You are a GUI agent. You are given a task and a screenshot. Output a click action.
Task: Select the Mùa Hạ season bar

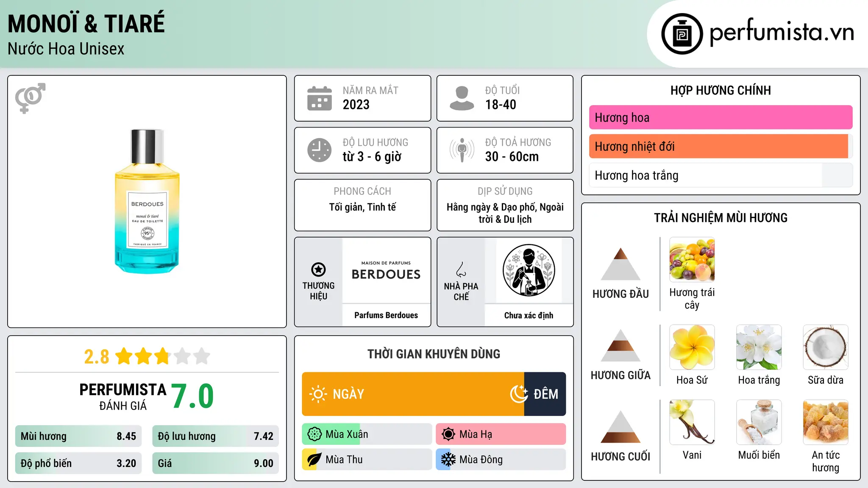click(x=501, y=434)
